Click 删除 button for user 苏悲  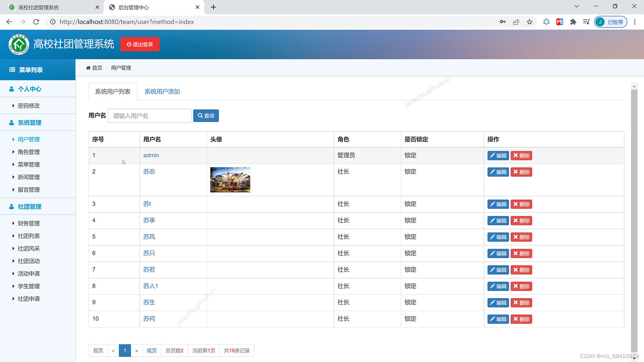click(x=521, y=172)
